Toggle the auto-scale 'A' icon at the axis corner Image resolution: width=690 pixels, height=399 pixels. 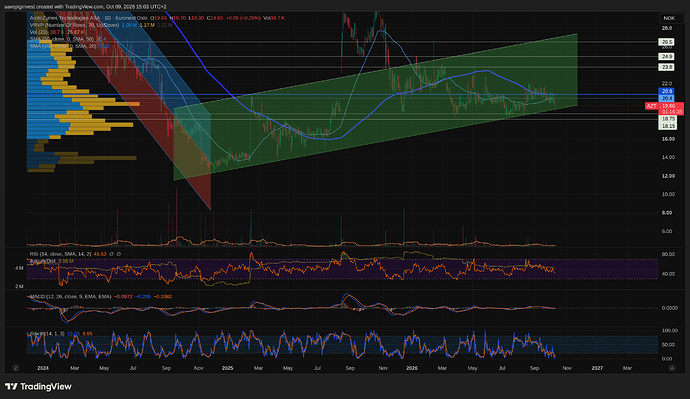[672, 368]
